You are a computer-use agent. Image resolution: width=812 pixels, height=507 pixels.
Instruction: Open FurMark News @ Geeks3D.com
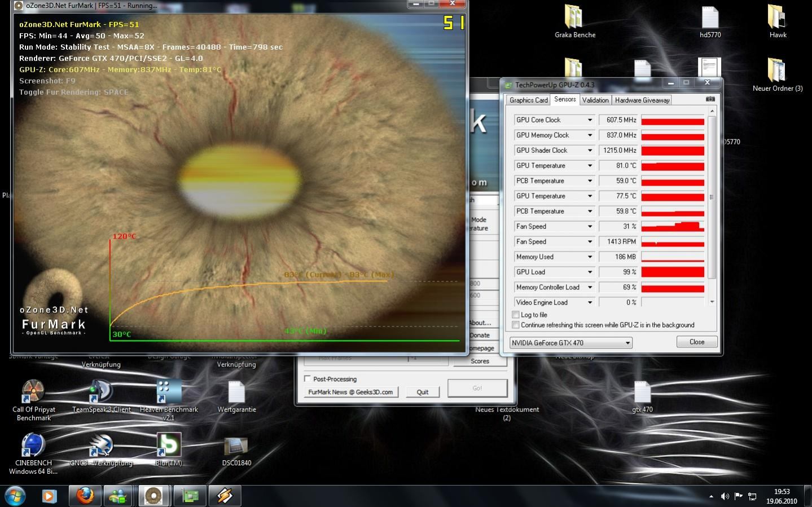(350, 392)
